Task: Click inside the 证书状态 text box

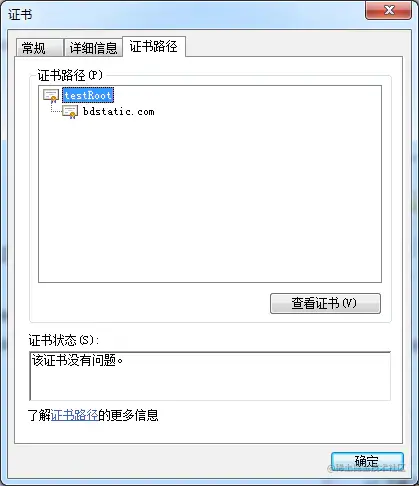Action: click(210, 376)
